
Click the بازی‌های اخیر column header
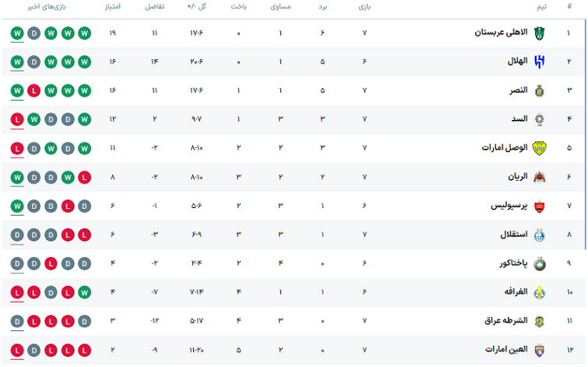pos(47,7)
